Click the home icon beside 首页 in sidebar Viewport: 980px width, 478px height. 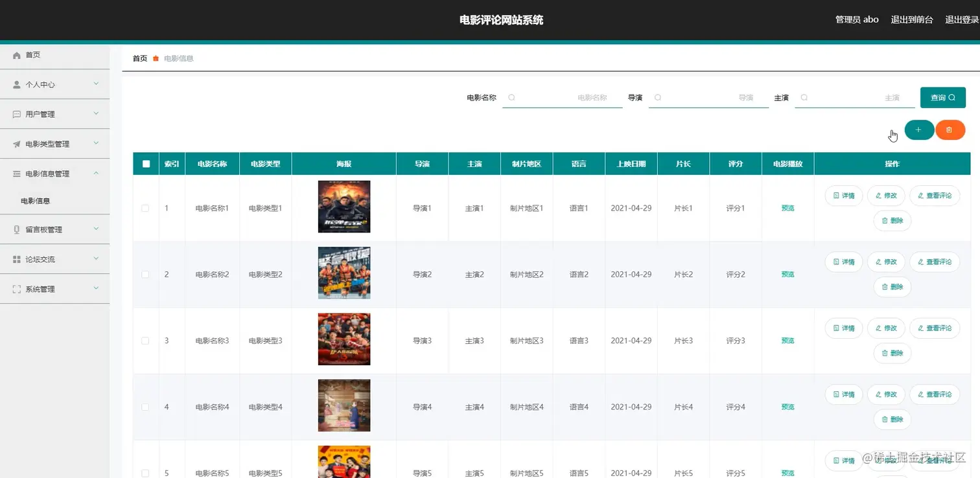[x=17, y=56]
